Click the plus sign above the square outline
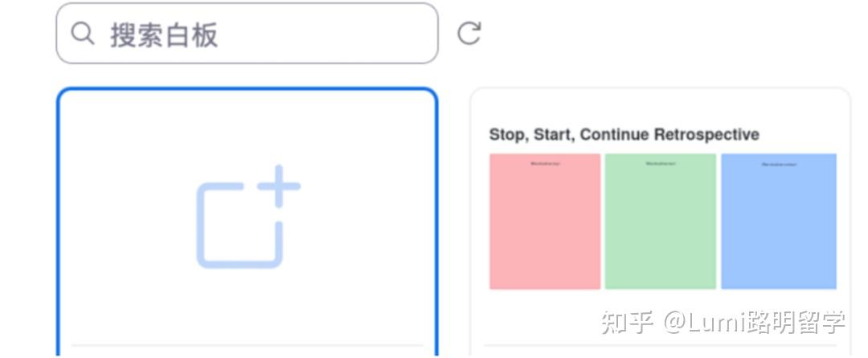This screenshot has width=868, height=358. pos(279,186)
